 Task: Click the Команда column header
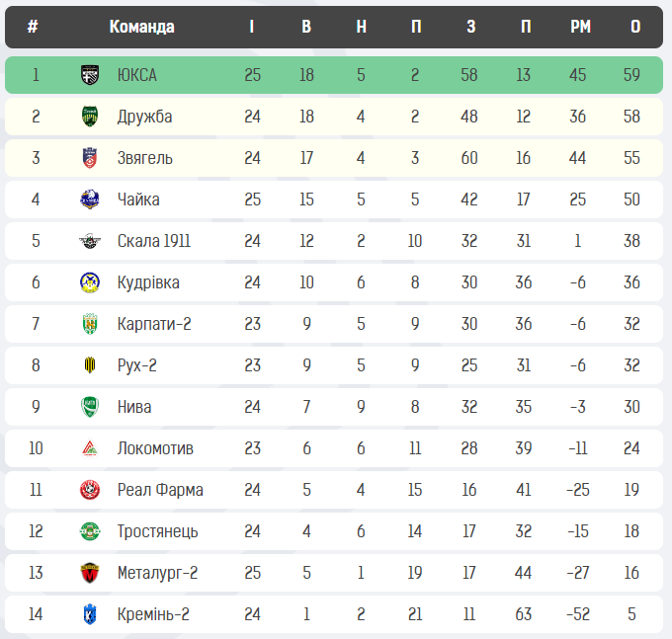(141, 27)
